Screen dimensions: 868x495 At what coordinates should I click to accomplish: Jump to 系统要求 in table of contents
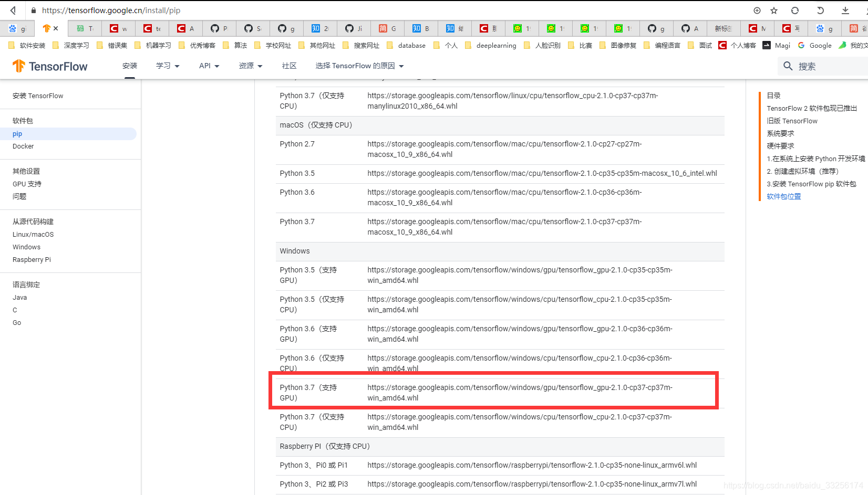click(x=780, y=134)
